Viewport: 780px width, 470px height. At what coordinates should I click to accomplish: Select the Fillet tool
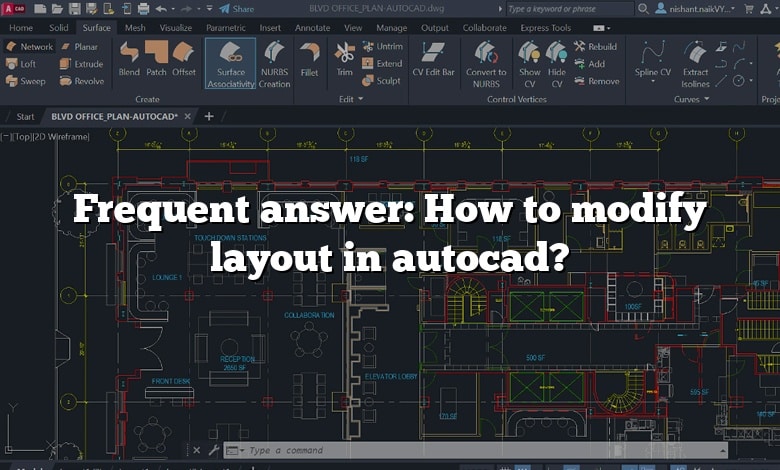click(x=309, y=60)
